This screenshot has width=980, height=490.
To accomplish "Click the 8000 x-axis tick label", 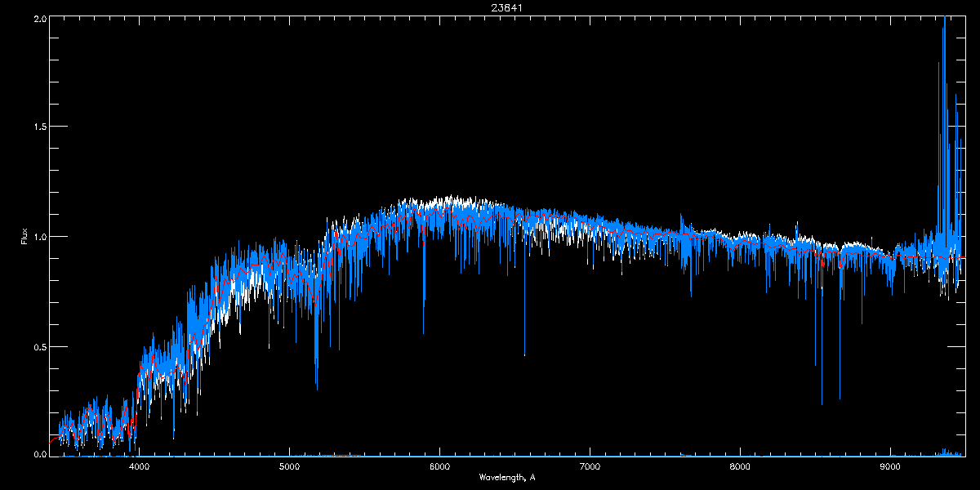I will click(x=740, y=467).
